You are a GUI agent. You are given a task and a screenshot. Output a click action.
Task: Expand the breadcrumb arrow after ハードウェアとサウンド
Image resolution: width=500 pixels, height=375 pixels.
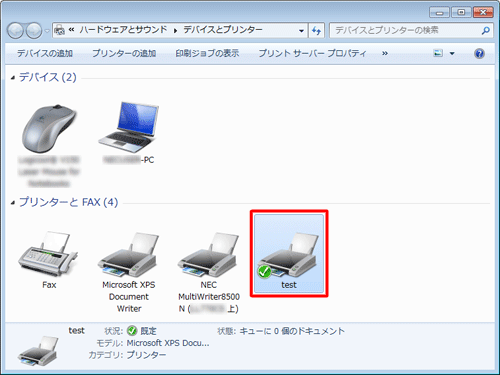point(175,31)
